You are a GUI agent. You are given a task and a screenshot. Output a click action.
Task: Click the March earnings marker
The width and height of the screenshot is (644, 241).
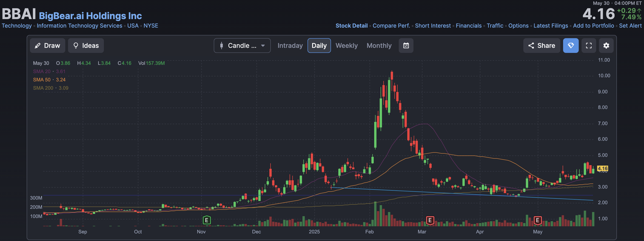[x=430, y=220]
